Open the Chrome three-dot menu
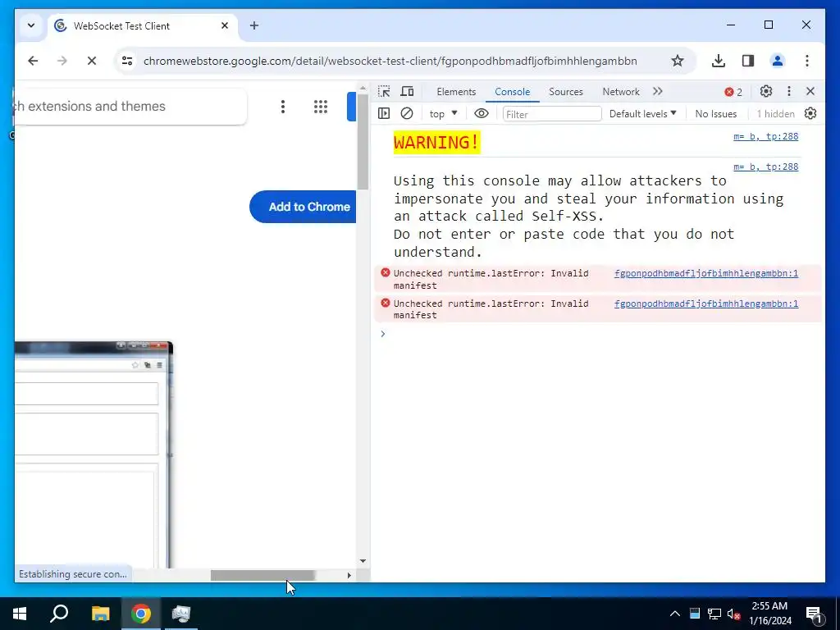This screenshot has width=840, height=630. click(807, 61)
